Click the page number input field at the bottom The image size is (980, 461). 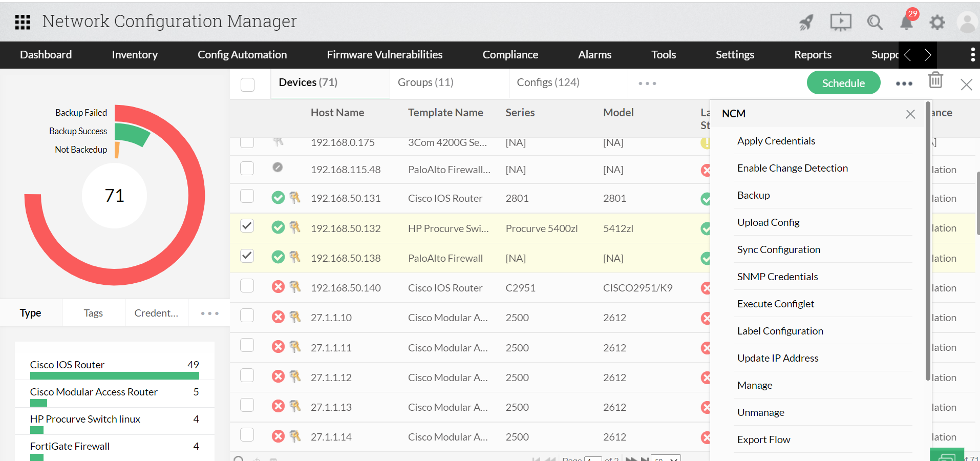pos(593,458)
